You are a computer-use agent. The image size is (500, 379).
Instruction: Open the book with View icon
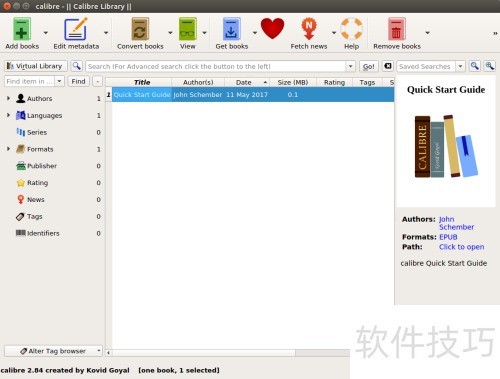click(188, 29)
